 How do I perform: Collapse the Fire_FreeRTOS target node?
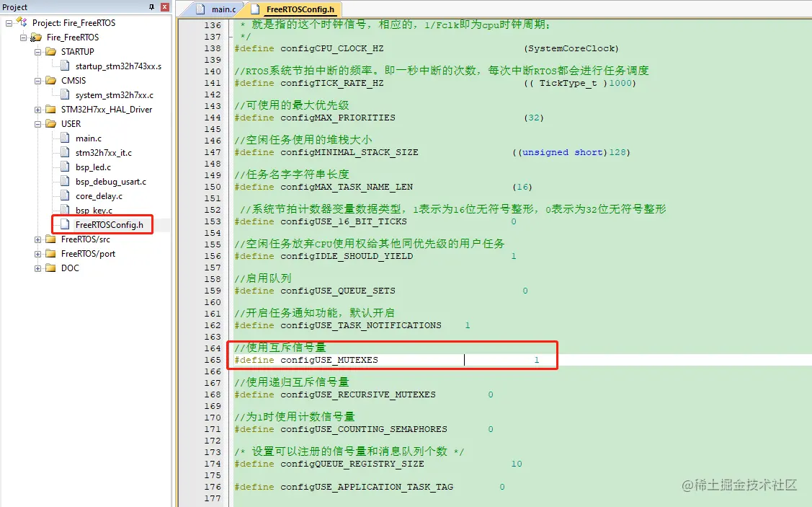point(23,38)
